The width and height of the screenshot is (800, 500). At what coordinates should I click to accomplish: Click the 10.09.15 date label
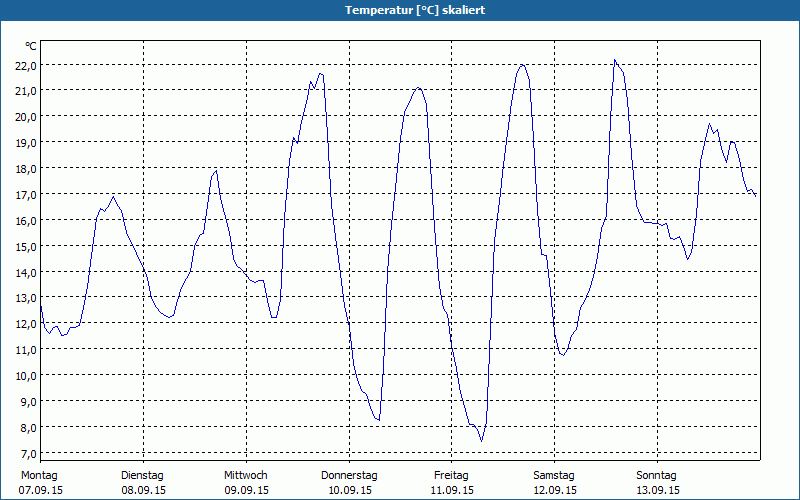coord(349,490)
